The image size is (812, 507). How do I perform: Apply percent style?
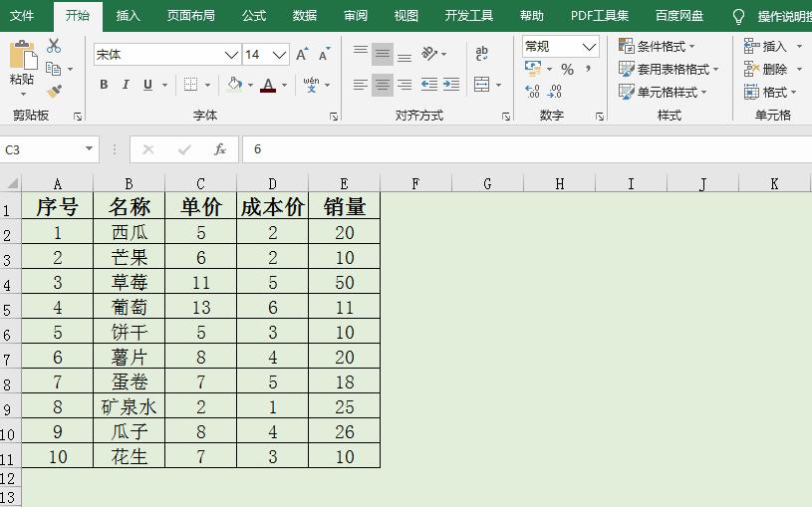click(x=568, y=69)
